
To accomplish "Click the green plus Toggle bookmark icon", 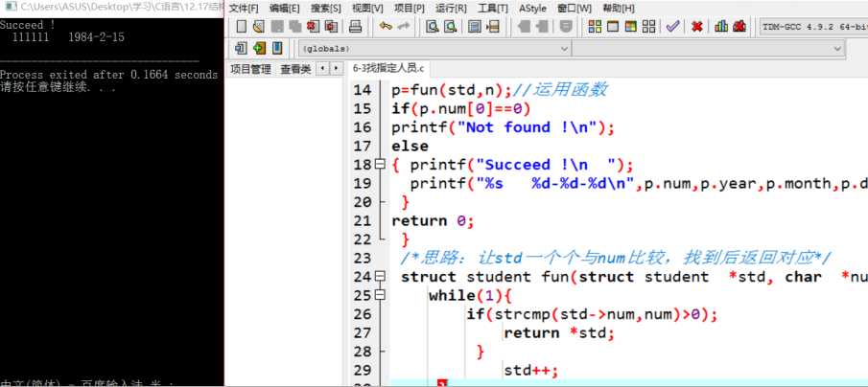I will [x=259, y=48].
